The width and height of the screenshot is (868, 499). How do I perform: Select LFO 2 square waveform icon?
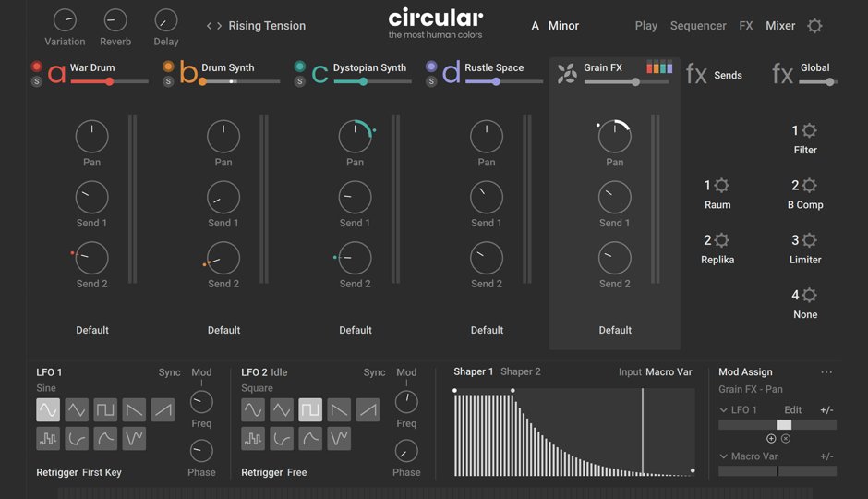click(x=310, y=410)
